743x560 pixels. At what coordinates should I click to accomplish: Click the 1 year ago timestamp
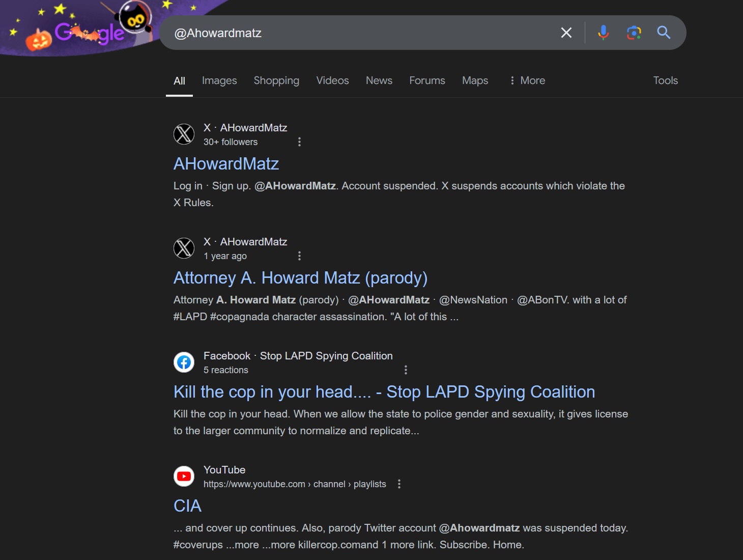[225, 256]
